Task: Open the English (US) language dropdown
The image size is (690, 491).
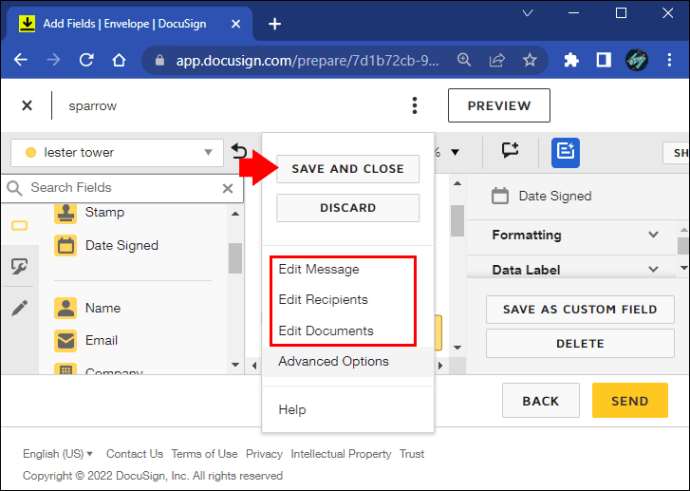Action: [58, 454]
